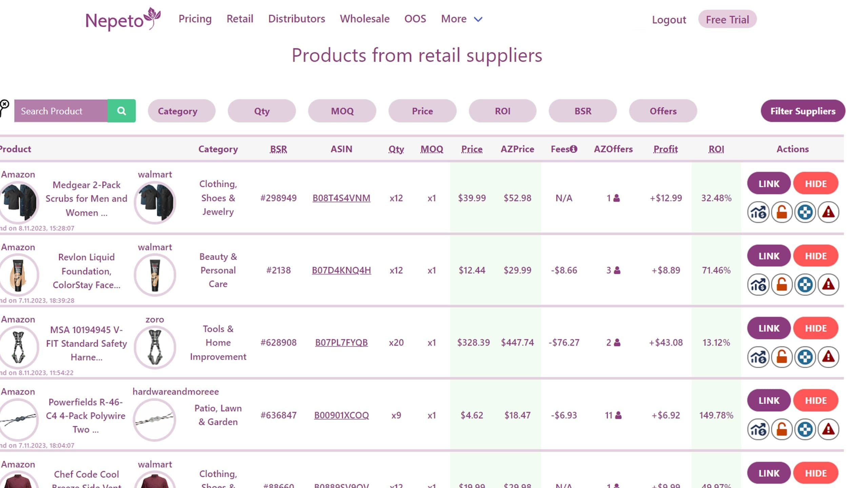
Task: Click walmart thumbnail of Revlon Foundation
Action: (155, 275)
